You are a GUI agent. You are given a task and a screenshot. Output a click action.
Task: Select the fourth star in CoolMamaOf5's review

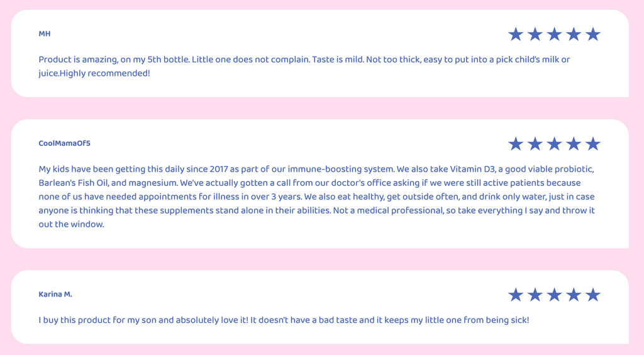[574, 144]
